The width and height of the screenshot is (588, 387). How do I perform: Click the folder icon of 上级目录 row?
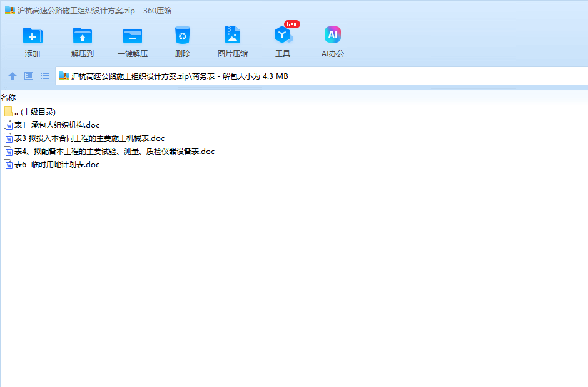(x=8, y=111)
